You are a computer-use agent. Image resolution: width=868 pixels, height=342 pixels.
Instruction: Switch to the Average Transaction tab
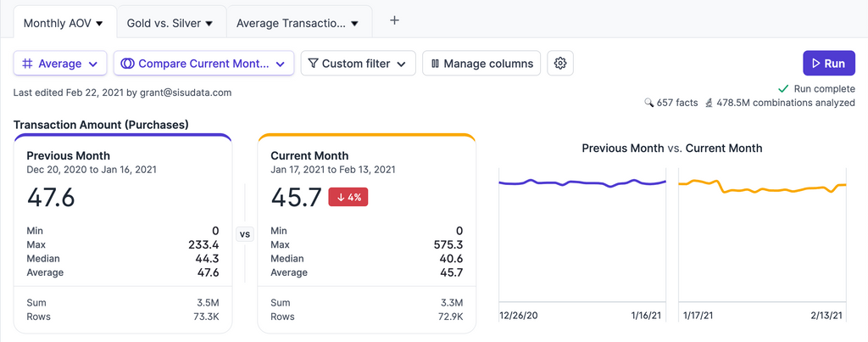(x=291, y=23)
